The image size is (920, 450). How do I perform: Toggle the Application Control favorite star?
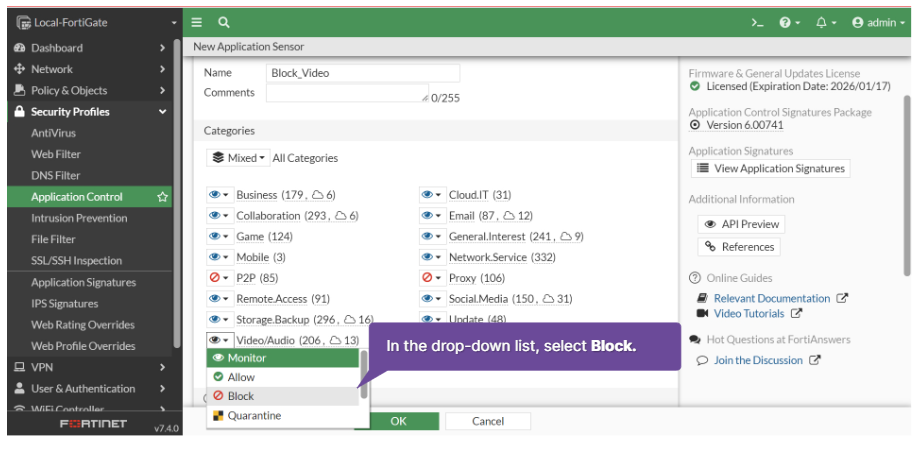click(163, 197)
